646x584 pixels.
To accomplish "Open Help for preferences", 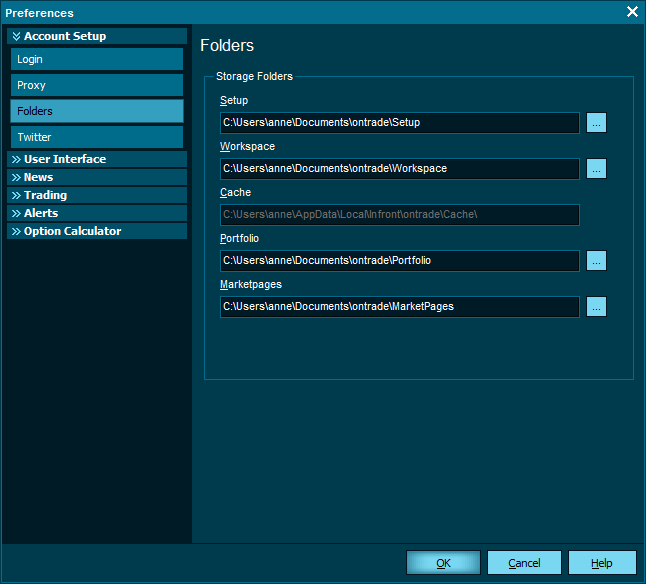I will 602,563.
